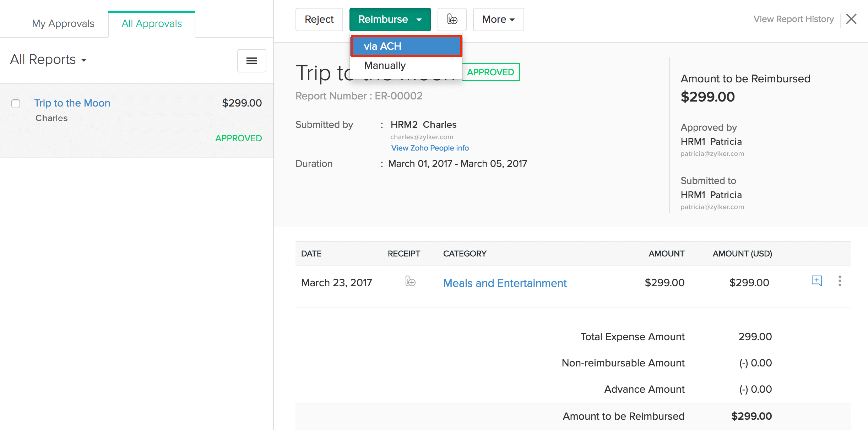Choose via ACH reimbursement option
The width and height of the screenshot is (868, 430).
[x=406, y=46]
